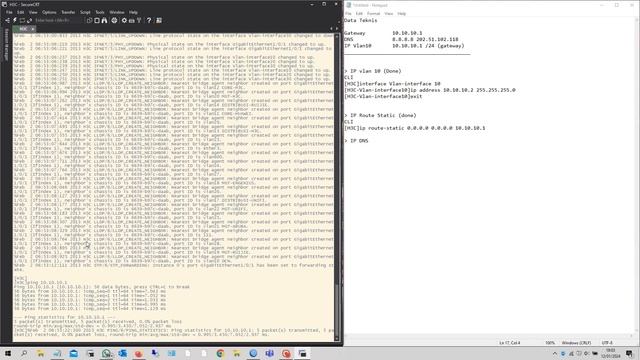Viewport: 640px width, 360px height.
Task: Click the Session Manager icon in SecureCRT toolbar
Action: (7, 20)
